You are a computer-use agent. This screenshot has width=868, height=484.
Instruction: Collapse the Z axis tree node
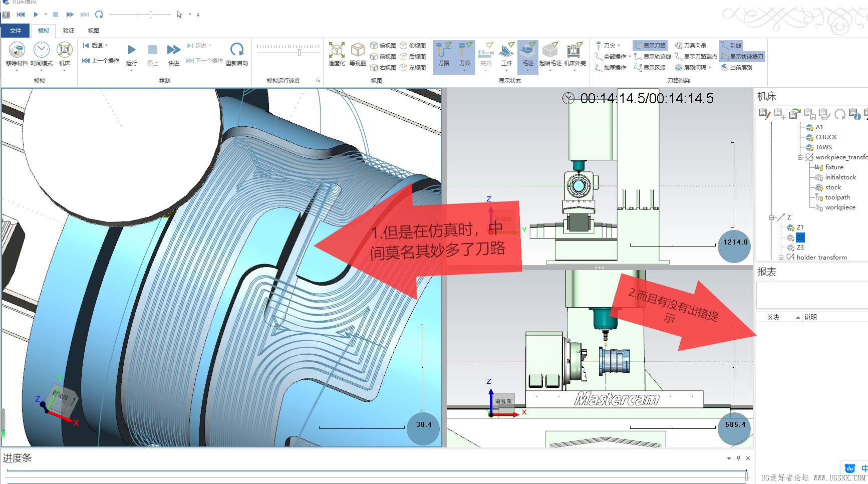771,217
